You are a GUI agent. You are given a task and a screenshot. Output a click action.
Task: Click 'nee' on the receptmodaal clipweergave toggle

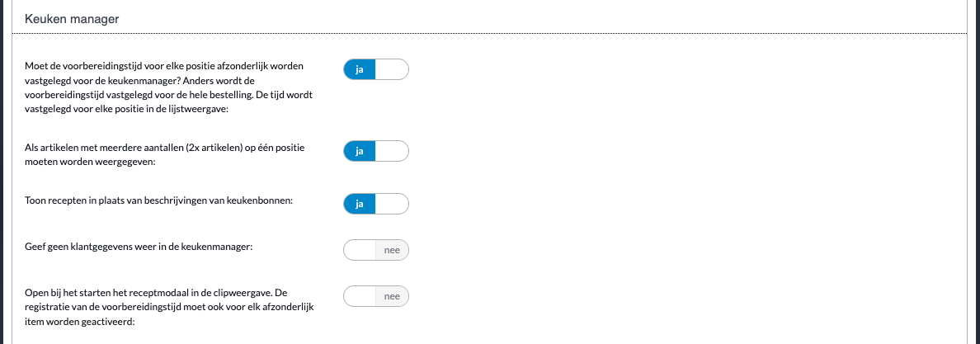point(392,295)
